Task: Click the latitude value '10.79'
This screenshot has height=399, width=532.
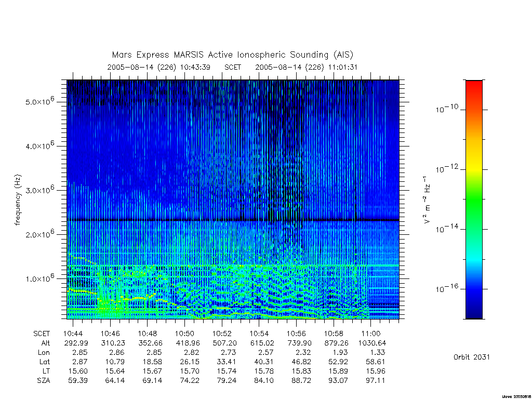Action: point(115,362)
